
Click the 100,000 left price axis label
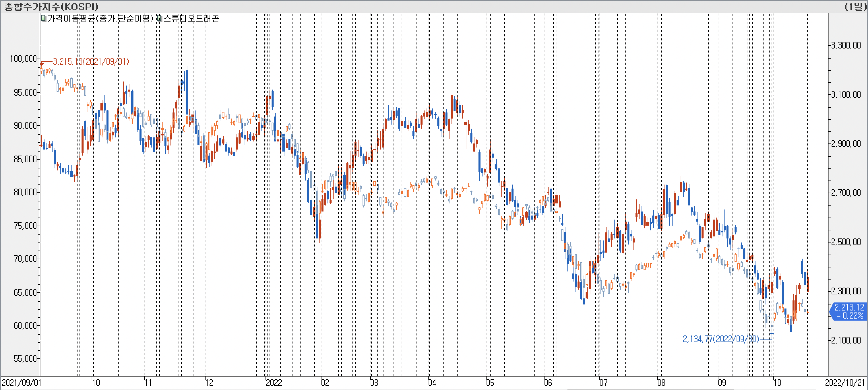(x=23, y=59)
